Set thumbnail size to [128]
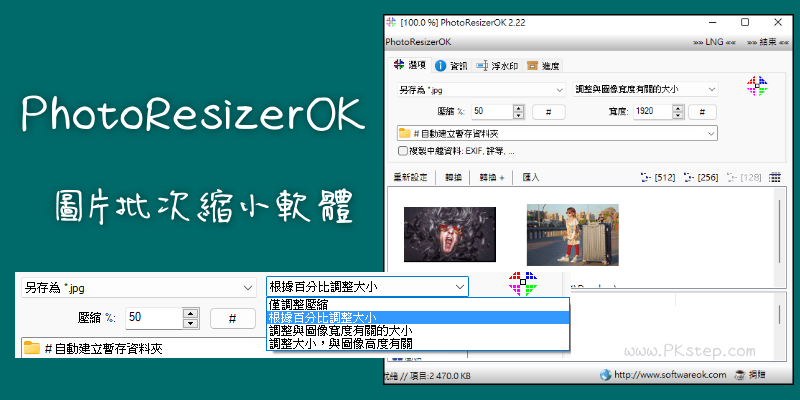Viewport: 800px width, 400px height. (x=744, y=178)
